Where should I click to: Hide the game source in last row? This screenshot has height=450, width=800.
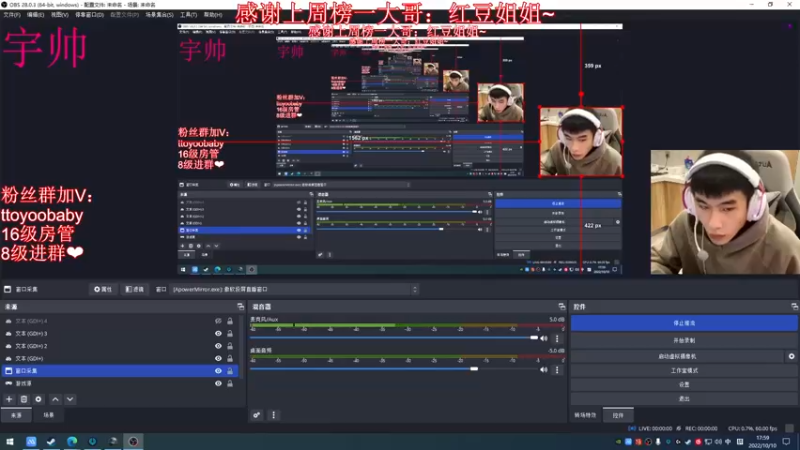[x=218, y=383]
